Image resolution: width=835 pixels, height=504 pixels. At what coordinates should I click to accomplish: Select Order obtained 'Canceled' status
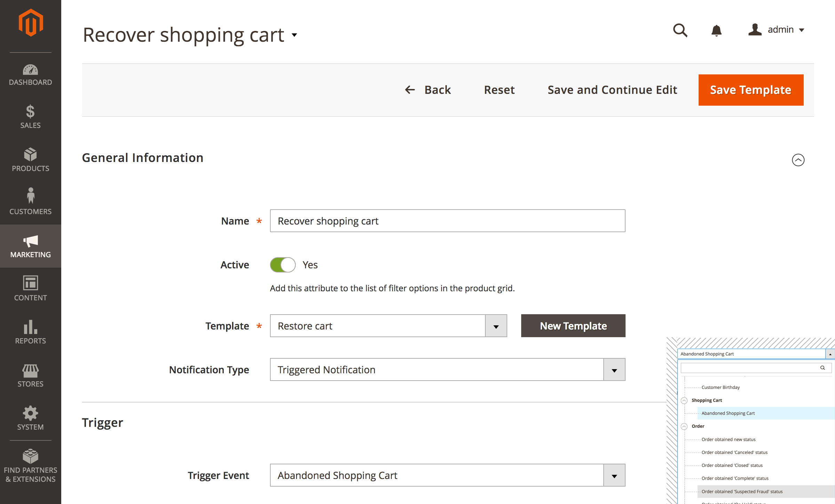(734, 452)
